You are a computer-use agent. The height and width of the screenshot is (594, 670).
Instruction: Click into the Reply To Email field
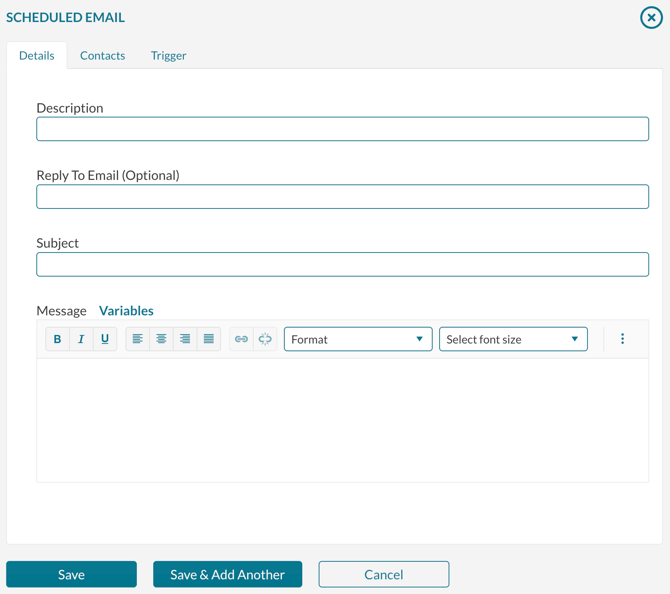coord(343,197)
